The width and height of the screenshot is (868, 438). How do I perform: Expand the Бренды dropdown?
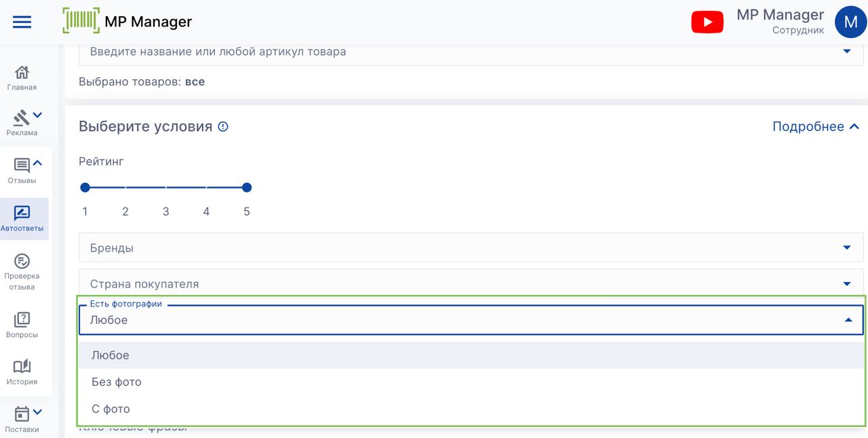point(846,247)
